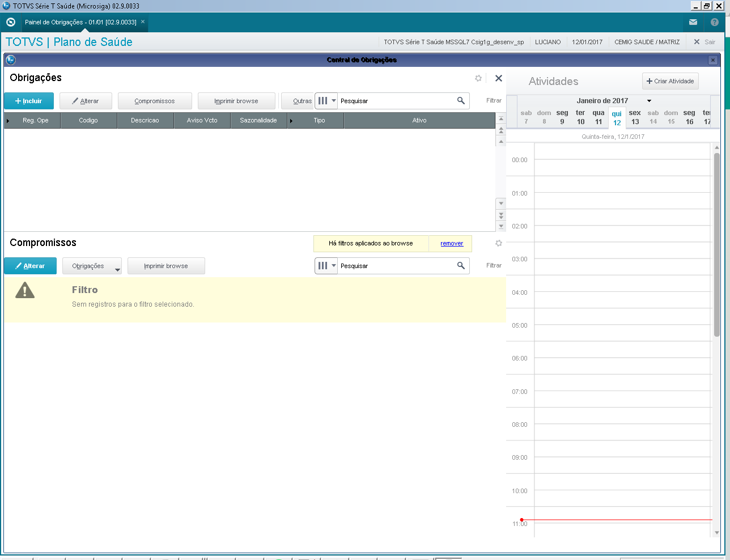Open the Compromissos panel settings gear
The image size is (730, 560).
pyautogui.click(x=499, y=243)
